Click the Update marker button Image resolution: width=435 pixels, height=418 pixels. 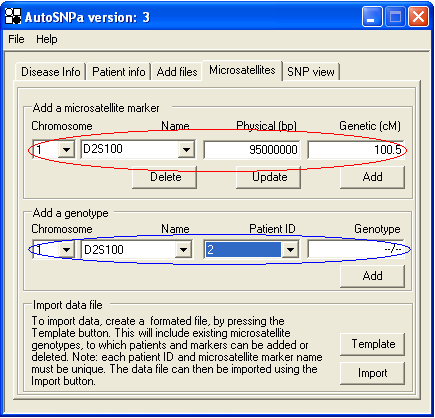click(x=269, y=177)
